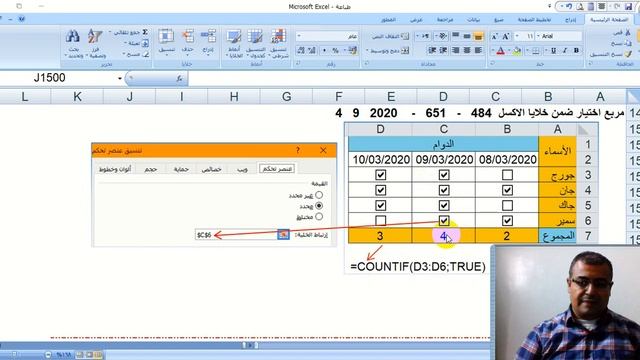Viewport: 640px width, 360px height.
Task: Switch to the مراجعة (Review) ribbon tab
Action: (x=445, y=20)
